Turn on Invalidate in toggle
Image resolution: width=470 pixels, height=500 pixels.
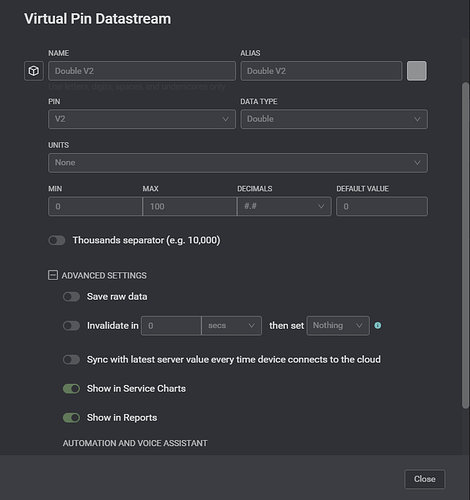pyautogui.click(x=71, y=326)
